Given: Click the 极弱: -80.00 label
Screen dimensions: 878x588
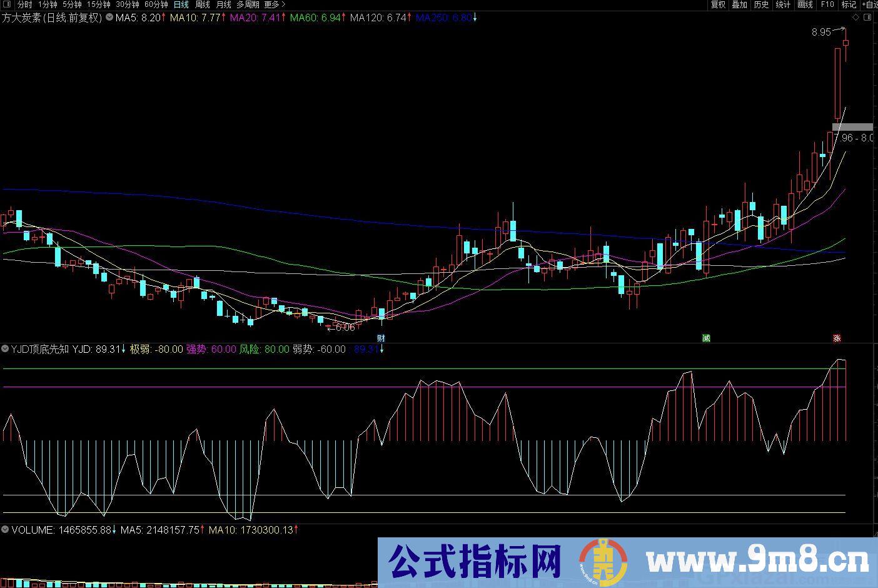Looking at the screenshot, I should (156, 349).
